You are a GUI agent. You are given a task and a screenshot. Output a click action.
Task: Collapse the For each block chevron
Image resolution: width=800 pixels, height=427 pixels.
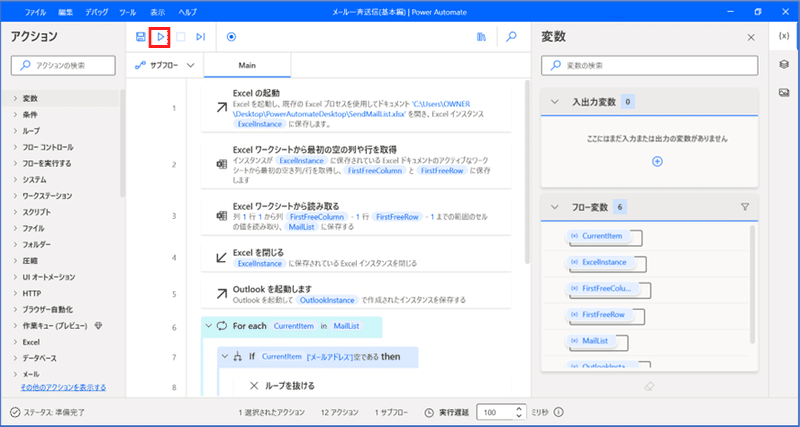coord(208,325)
